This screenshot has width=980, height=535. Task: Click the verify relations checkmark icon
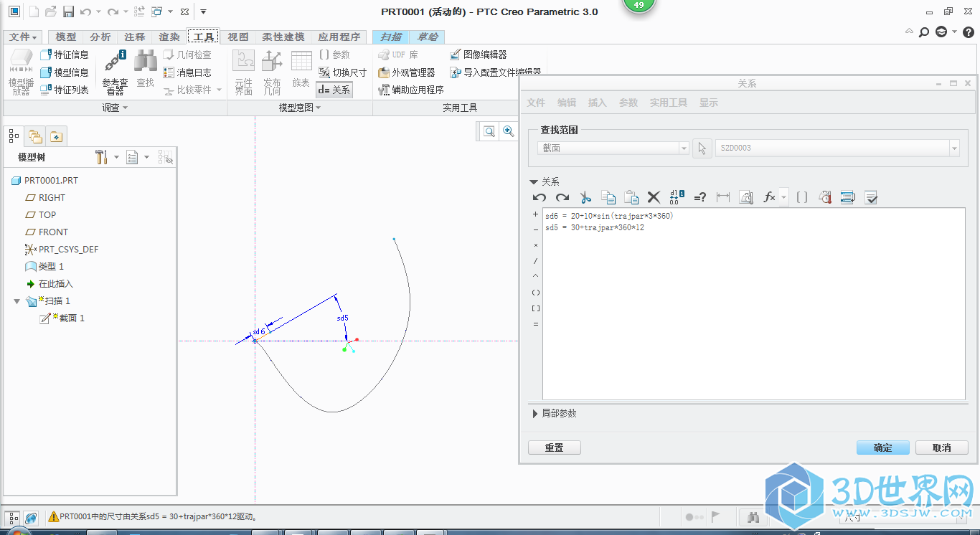pos(872,197)
